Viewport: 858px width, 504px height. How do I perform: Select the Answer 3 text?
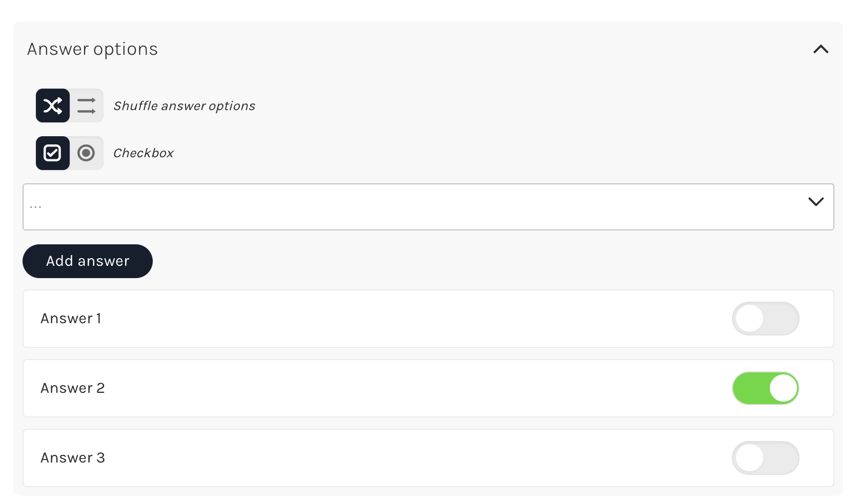coord(73,458)
